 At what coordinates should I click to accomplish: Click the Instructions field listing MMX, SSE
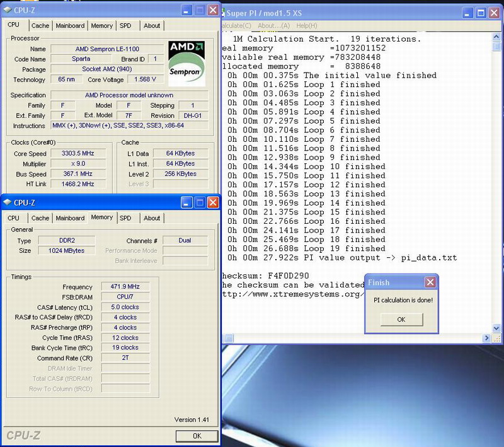[129, 125]
